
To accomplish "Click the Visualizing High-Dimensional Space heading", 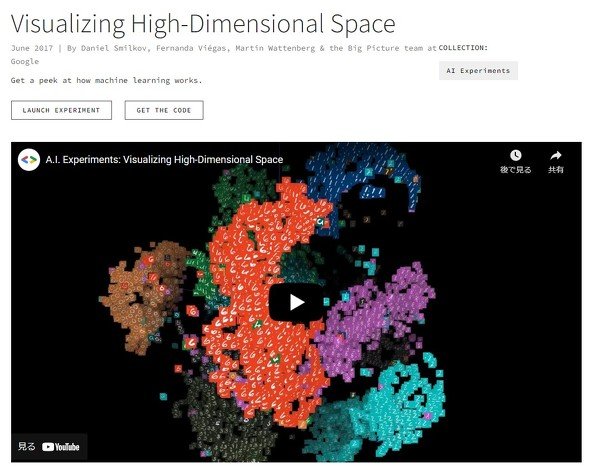I will (x=203, y=24).
